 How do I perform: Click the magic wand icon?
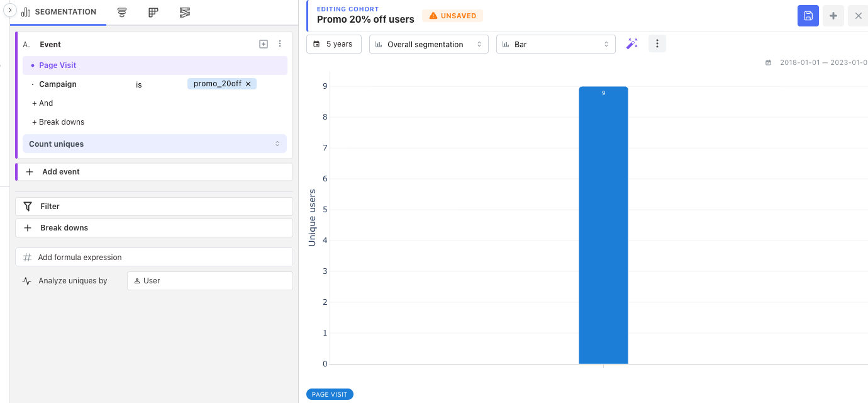pos(632,44)
